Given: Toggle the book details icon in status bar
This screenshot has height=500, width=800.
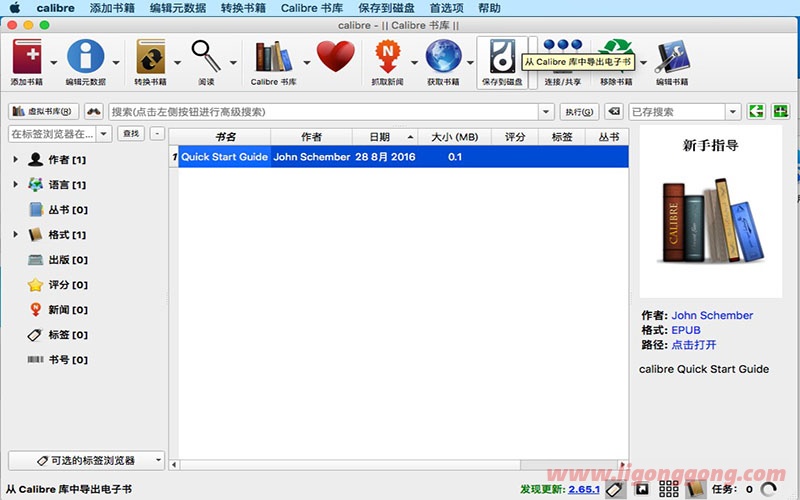Looking at the screenshot, I should (695, 489).
